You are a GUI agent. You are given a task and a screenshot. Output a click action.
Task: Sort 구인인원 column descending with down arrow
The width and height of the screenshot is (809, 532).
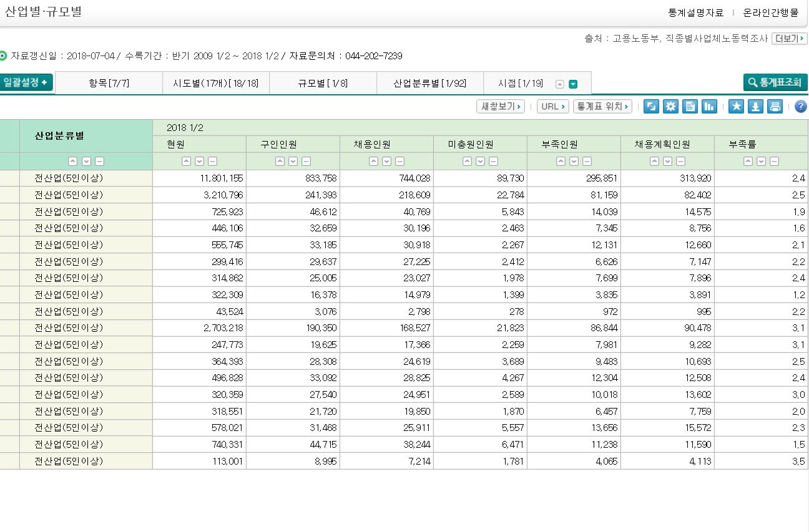[293, 162]
